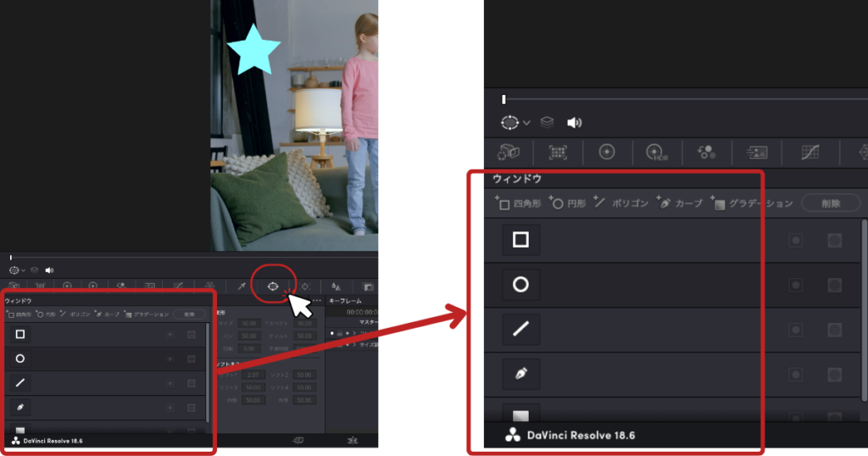
Task: Add a グラデーション window in the enlarged panel
Action: (753, 203)
